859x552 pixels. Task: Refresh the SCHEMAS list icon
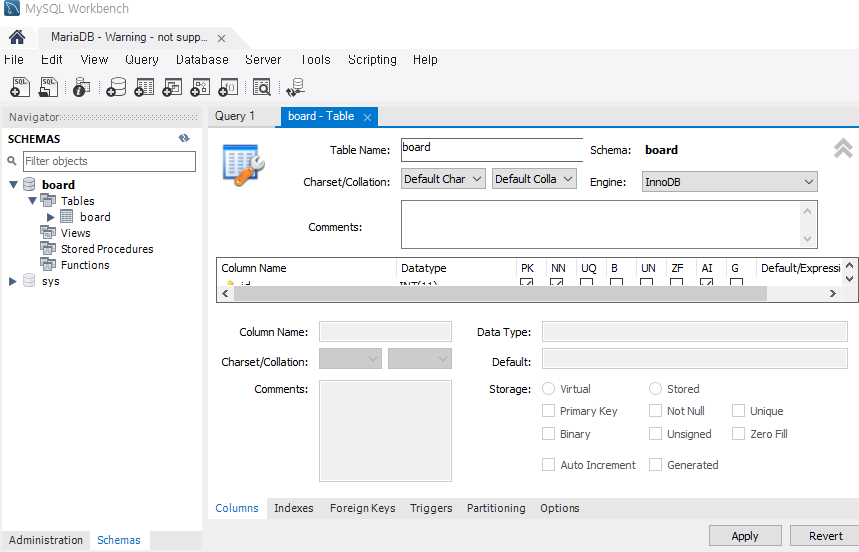(184, 139)
